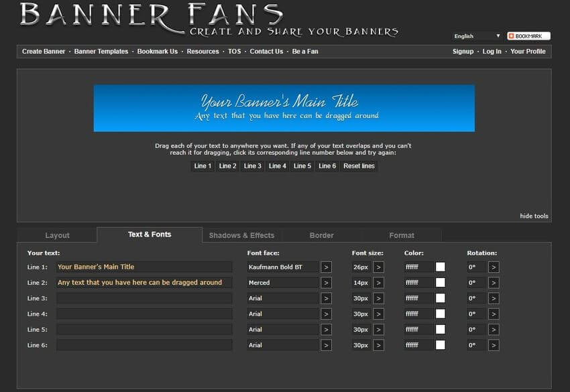
Task: Click the hide tools link
Action: click(534, 216)
